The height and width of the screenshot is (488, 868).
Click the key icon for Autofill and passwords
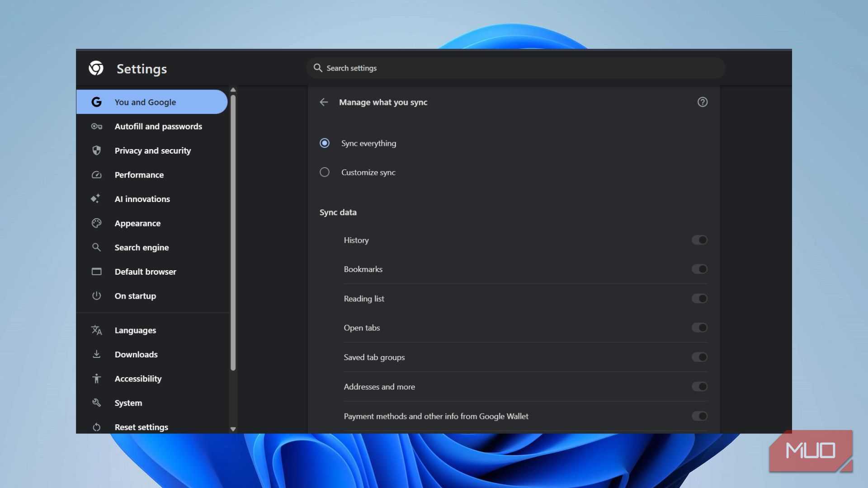96,127
